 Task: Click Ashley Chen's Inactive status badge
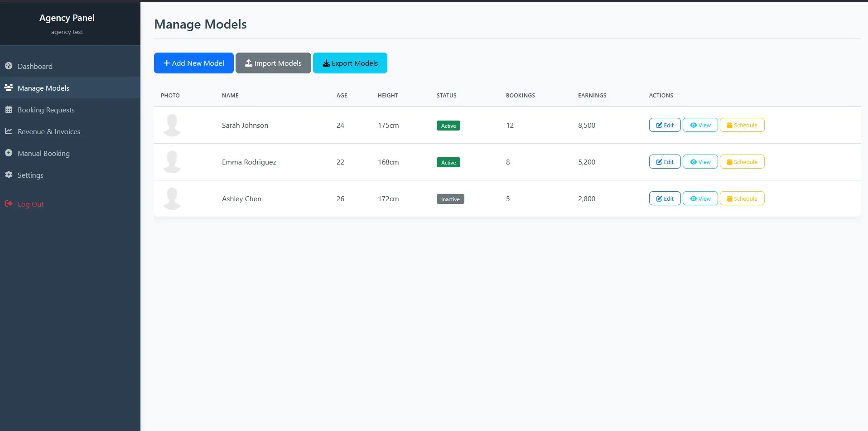tap(450, 199)
